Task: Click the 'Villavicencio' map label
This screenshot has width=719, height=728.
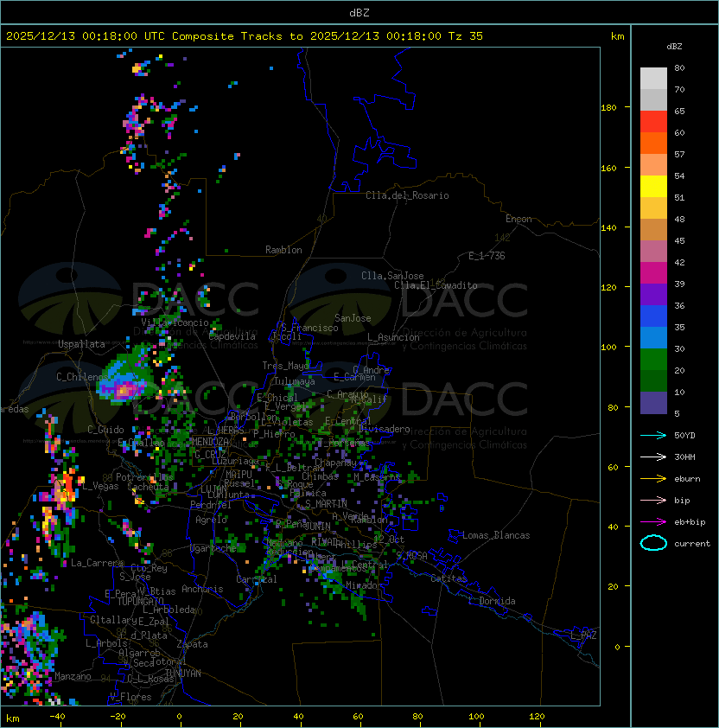Action: (175, 322)
